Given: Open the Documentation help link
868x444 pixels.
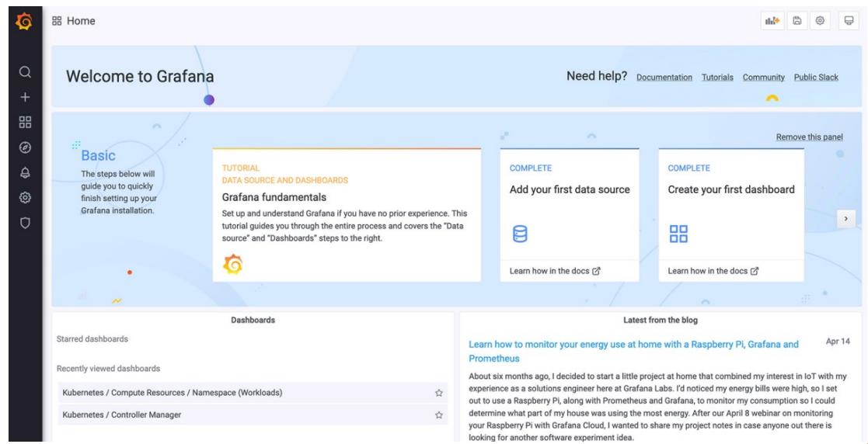Looking at the screenshot, I should (x=664, y=78).
